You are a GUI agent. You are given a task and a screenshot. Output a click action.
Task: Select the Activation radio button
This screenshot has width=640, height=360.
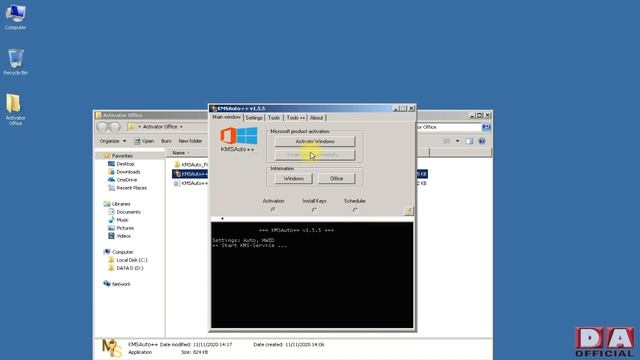(273, 210)
